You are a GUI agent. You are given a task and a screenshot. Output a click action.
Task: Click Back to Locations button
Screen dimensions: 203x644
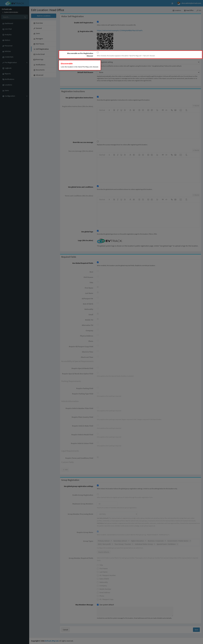click(44, 16)
